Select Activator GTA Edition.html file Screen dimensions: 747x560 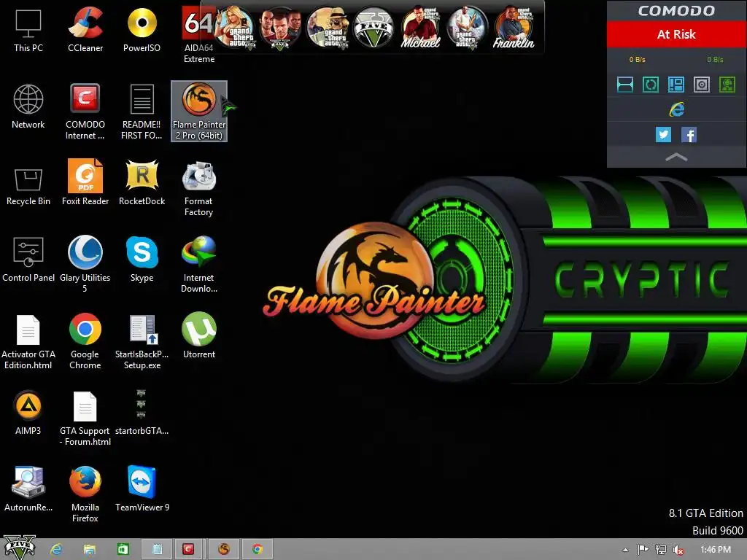(28, 342)
